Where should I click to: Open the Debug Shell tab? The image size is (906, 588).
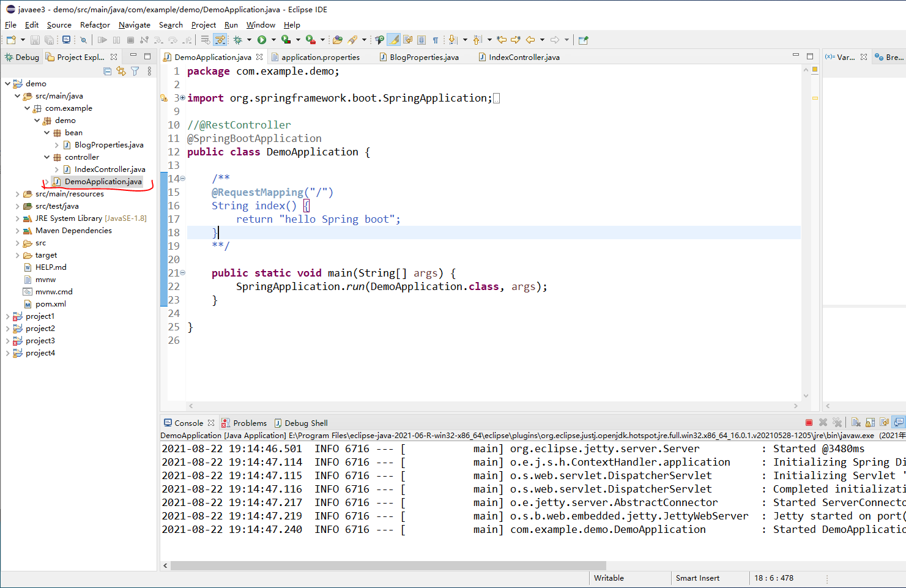click(x=301, y=423)
